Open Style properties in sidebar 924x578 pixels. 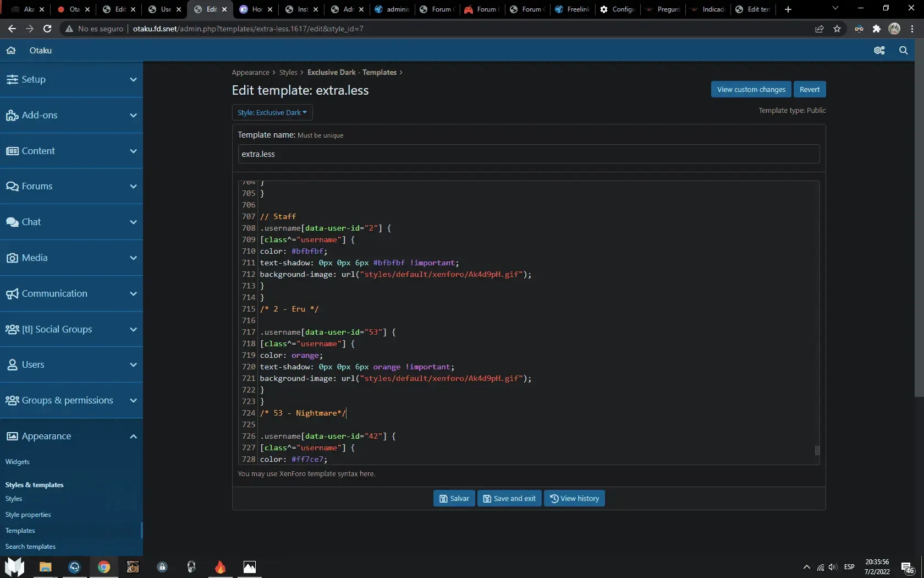click(28, 515)
